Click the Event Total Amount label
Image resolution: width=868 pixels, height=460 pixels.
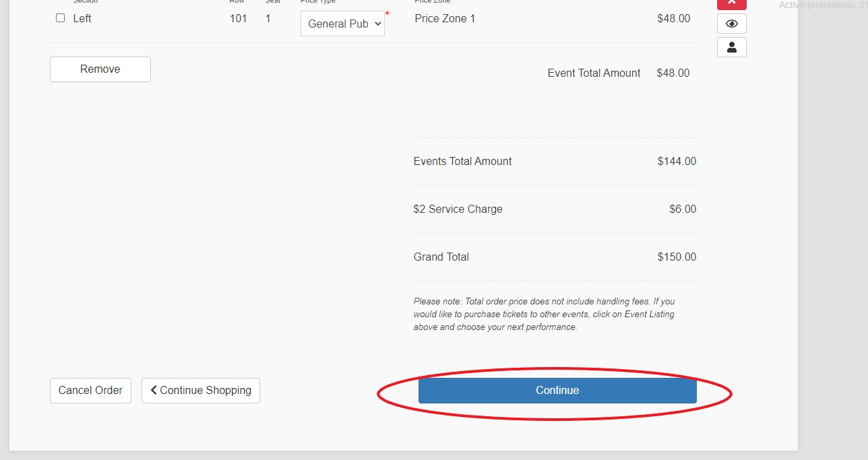point(594,73)
